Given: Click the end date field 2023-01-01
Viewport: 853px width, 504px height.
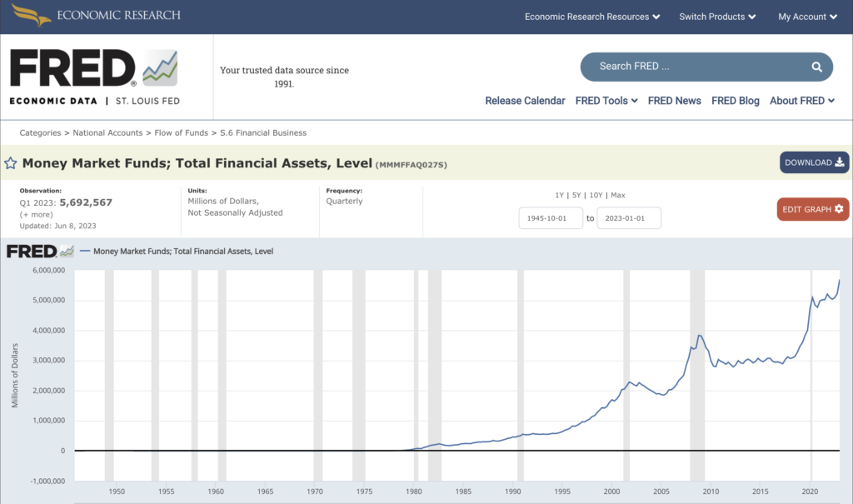Looking at the screenshot, I should click(629, 217).
